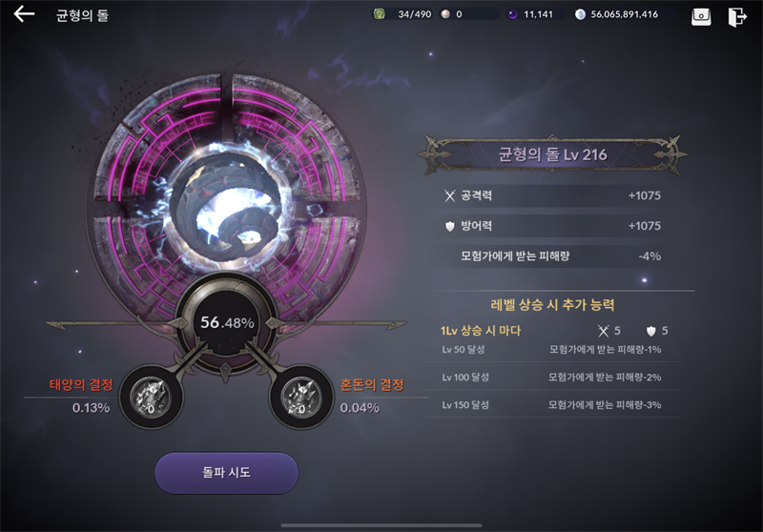Screen dimensions: 763x532
Task: Select the 태양의 결정 crystal slot
Action: 152,397
